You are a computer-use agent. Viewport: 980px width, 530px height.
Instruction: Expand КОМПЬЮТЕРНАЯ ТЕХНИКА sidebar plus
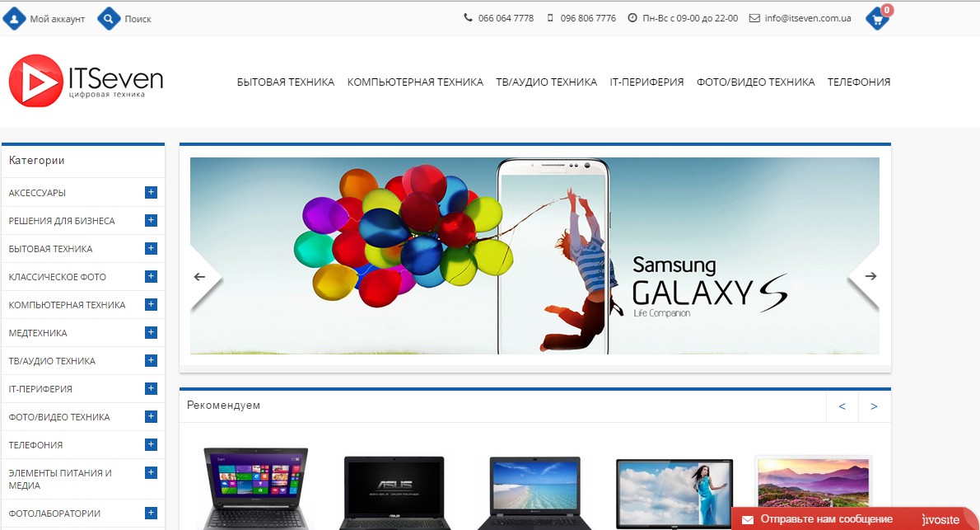tap(151, 304)
